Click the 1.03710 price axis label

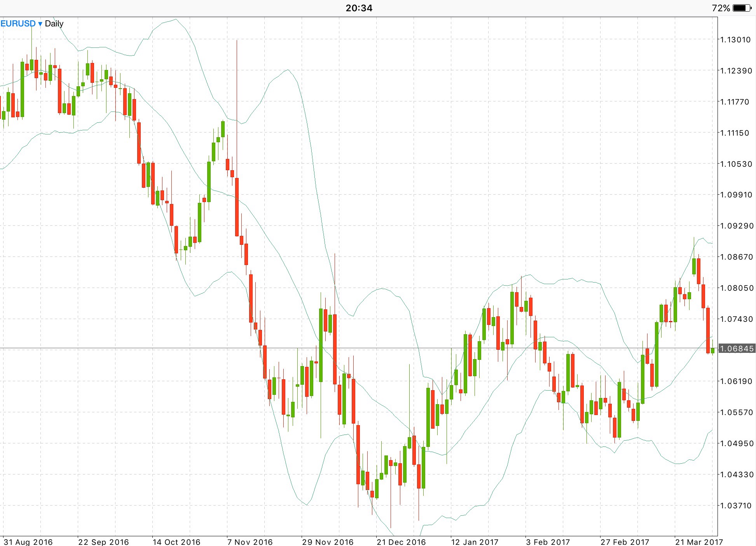pyautogui.click(x=736, y=506)
